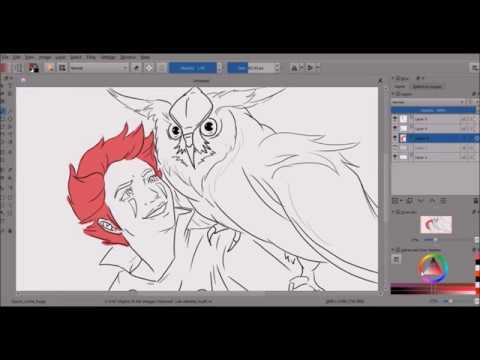Open the fill patterns chooser in toolbar
The image size is (480, 360).
click(x=19, y=68)
